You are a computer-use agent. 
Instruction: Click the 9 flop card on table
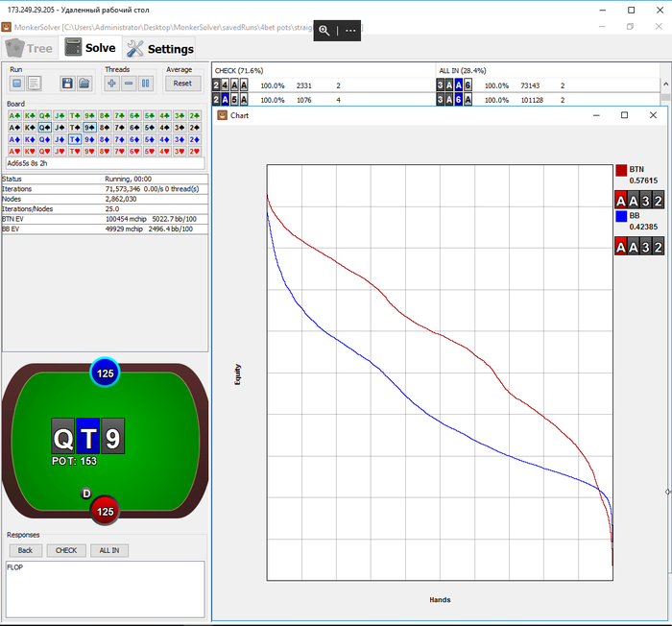point(112,436)
